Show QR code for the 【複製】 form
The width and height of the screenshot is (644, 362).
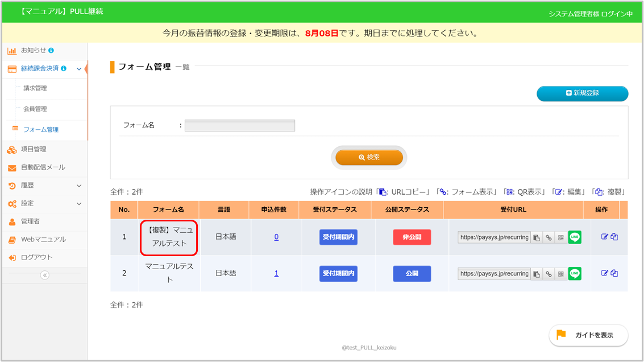coord(560,237)
